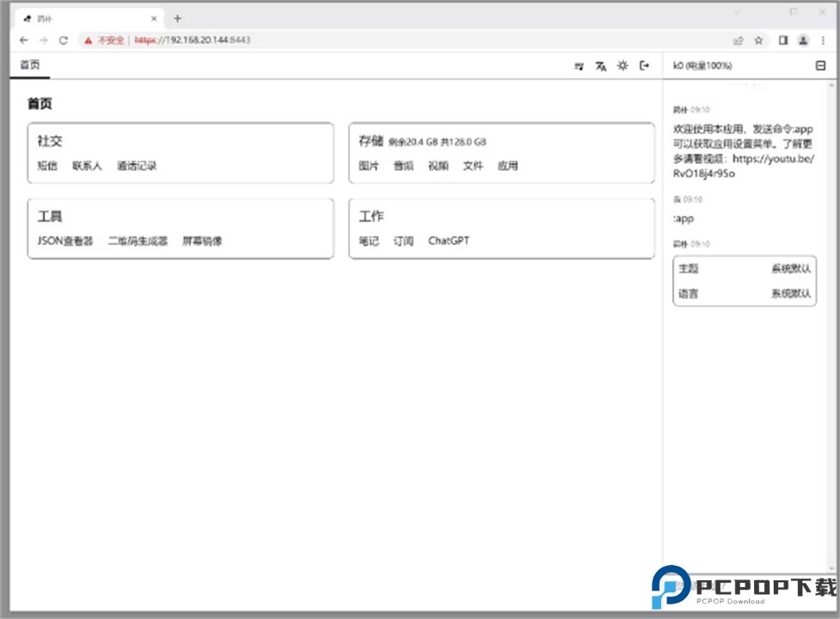840x619 pixels.
Task: Click the transfer arrows icon in the header
Action: (x=579, y=66)
